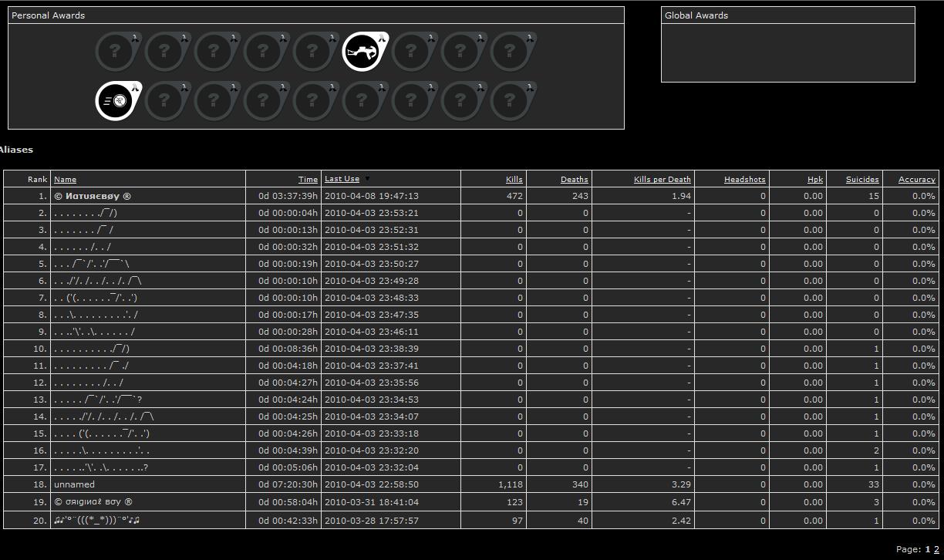
Task: Sort aliases by Name column
Action: click(65, 180)
